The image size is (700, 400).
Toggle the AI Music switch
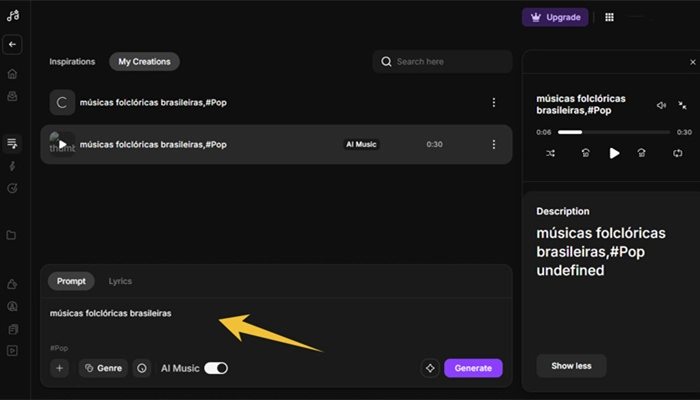[216, 368]
